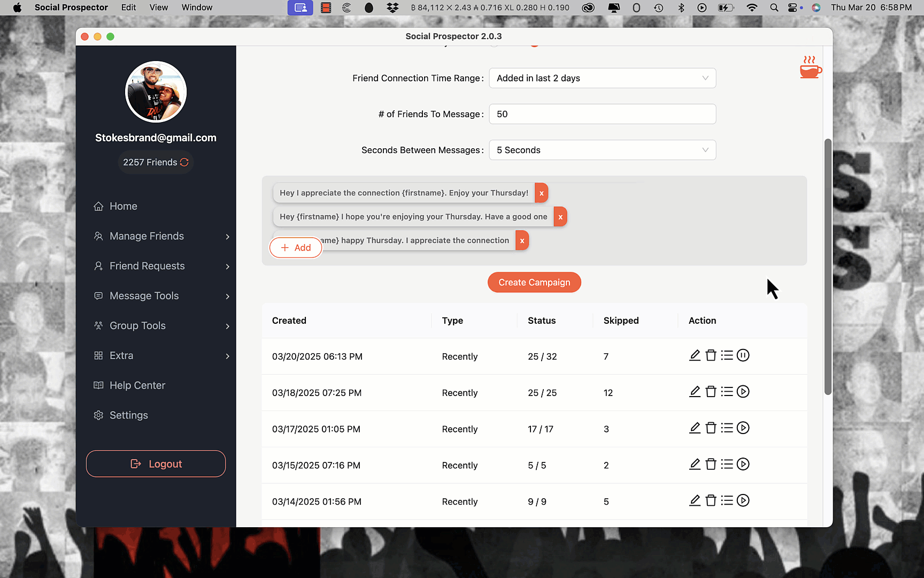Remove the 'happy Thursday' message template
Screen dimensions: 924x578
pos(522,241)
